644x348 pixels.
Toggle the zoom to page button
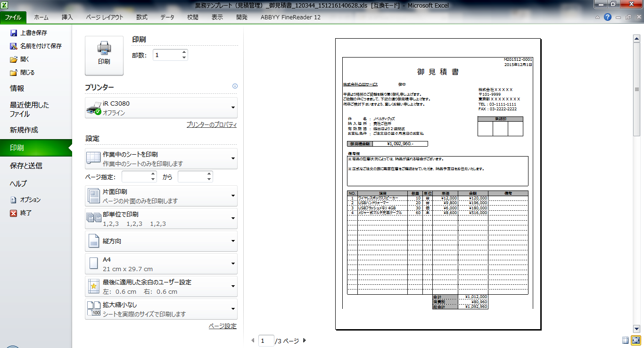point(636,340)
